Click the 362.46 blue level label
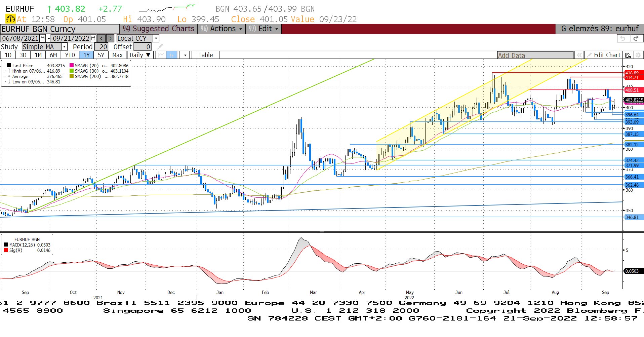The width and height of the screenshot is (644, 337). 634,185
